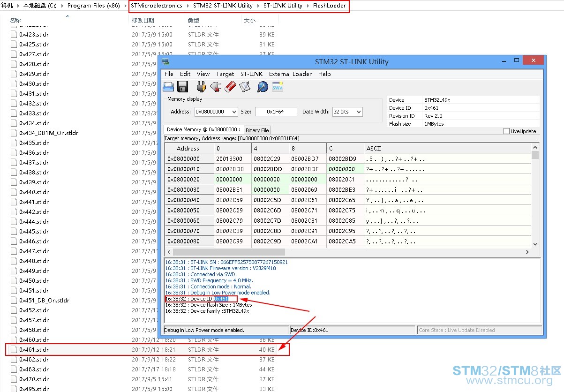Click memory cell 080020C1 in row 0x08000020
564x392 pixels.
[346, 180]
